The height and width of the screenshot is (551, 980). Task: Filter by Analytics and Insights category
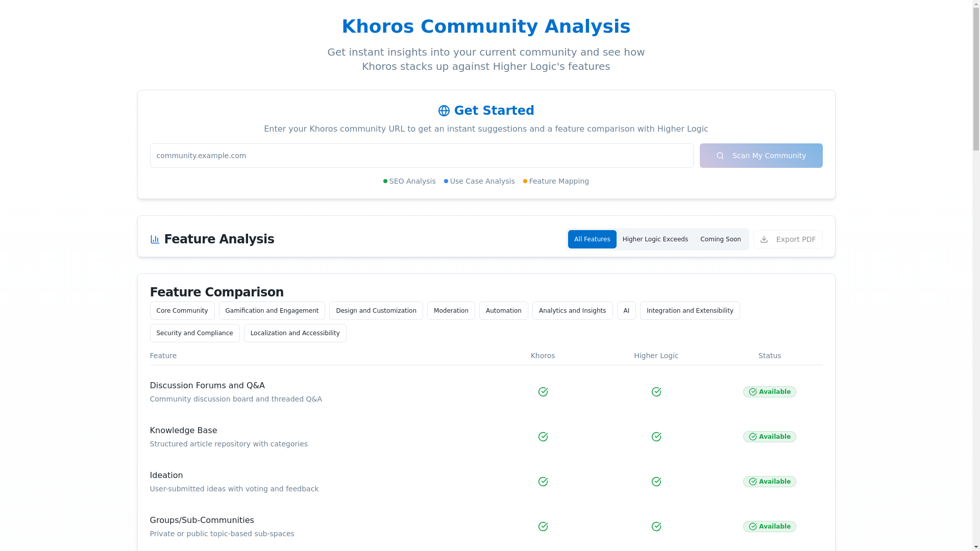point(573,311)
